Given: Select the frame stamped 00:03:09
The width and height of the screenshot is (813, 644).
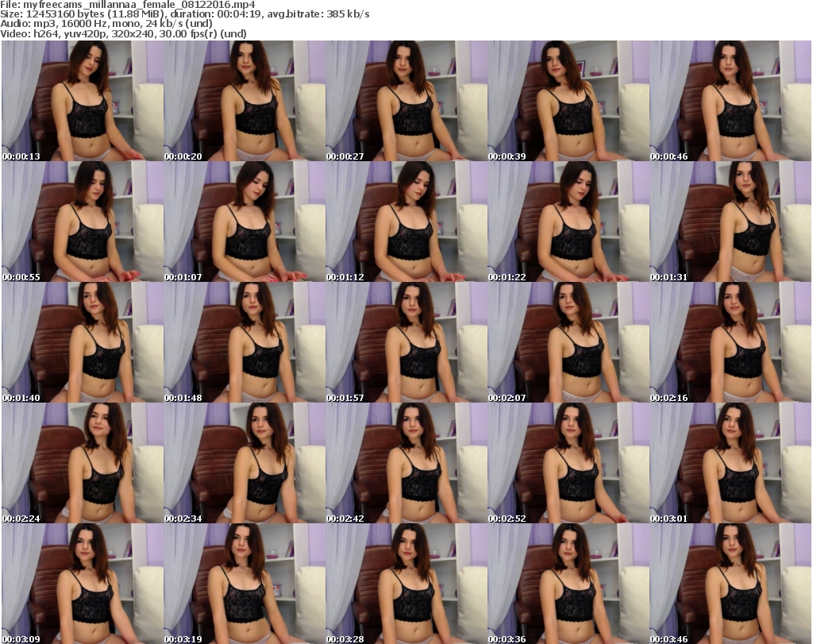Looking at the screenshot, I should 83,584.
